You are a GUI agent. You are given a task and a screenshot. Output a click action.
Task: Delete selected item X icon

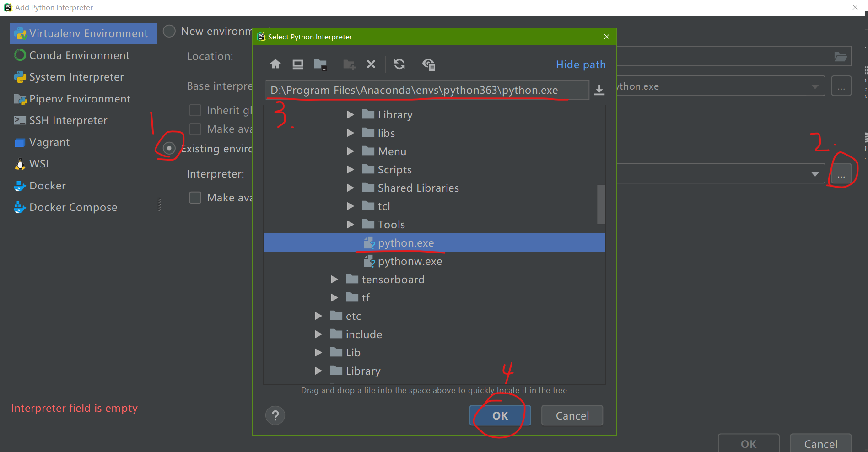[371, 65]
